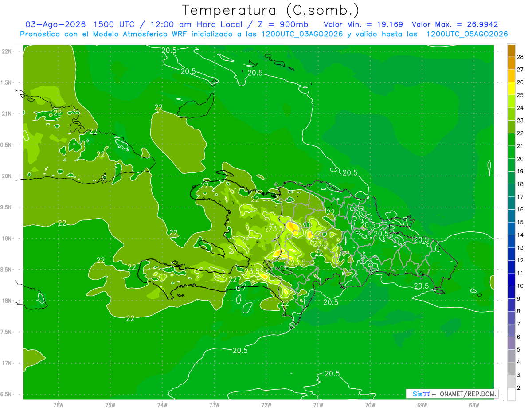532x411 pixels.
Task: Click the 'Temperatura (C,somb.)' chart title
Action: [271, 10]
